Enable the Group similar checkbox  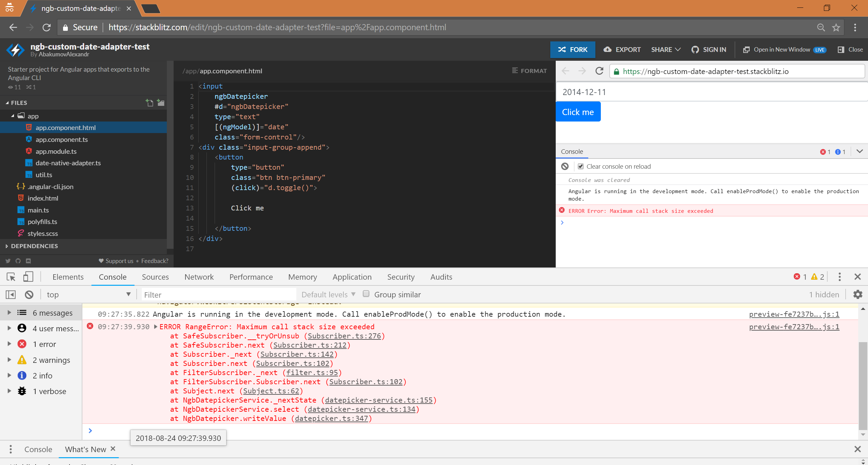click(366, 294)
